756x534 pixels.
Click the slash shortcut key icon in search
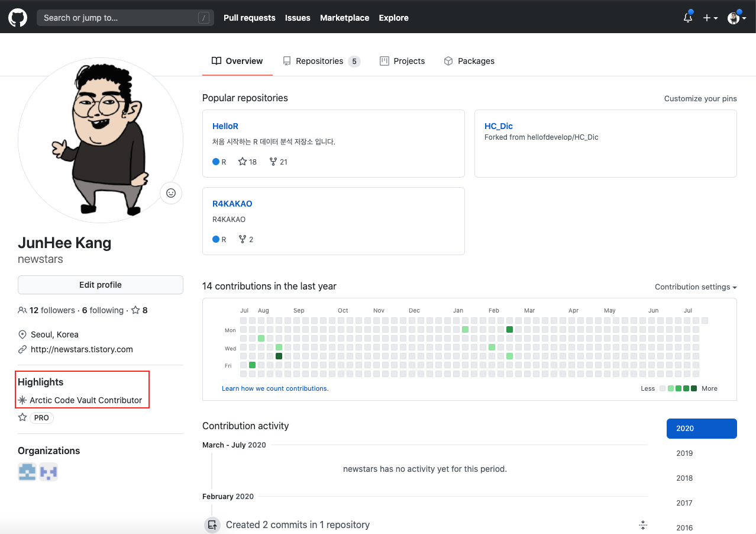204,18
